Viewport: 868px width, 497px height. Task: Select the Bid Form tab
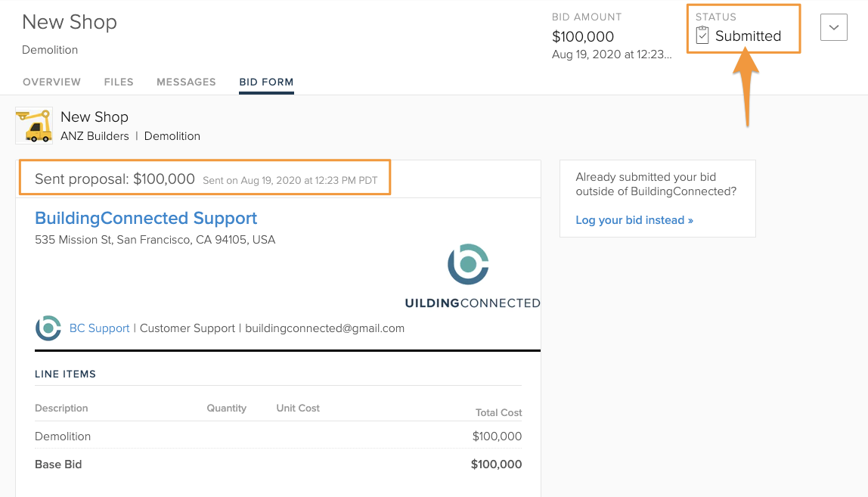[266, 82]
